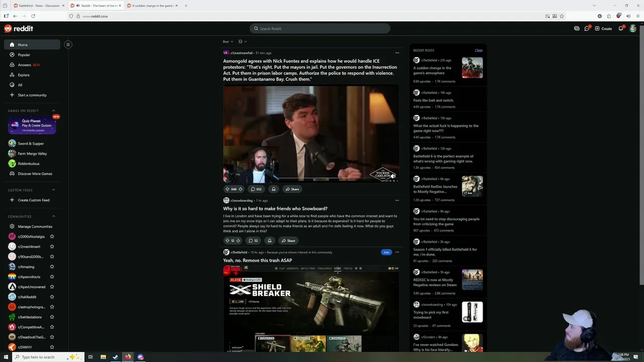This screenshot has width=644, height=362.
Task: Open File Explorer from taskbar
Action: pyautogui.click(x=103, y=357)
